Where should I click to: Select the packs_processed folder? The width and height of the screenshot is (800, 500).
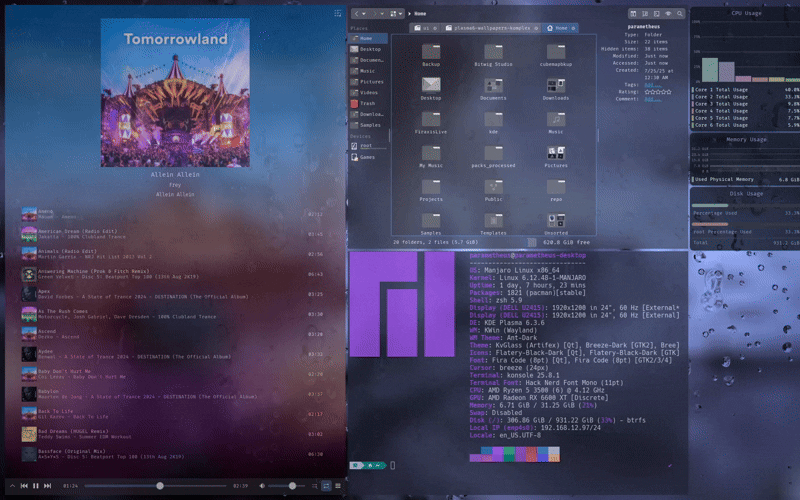click(x=493, y=156)
